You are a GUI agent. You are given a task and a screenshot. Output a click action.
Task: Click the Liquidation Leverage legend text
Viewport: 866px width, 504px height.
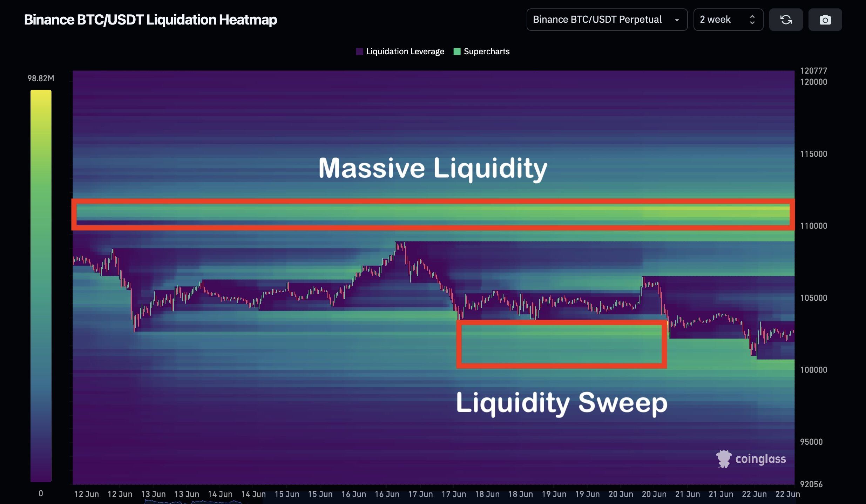(405, 52)
